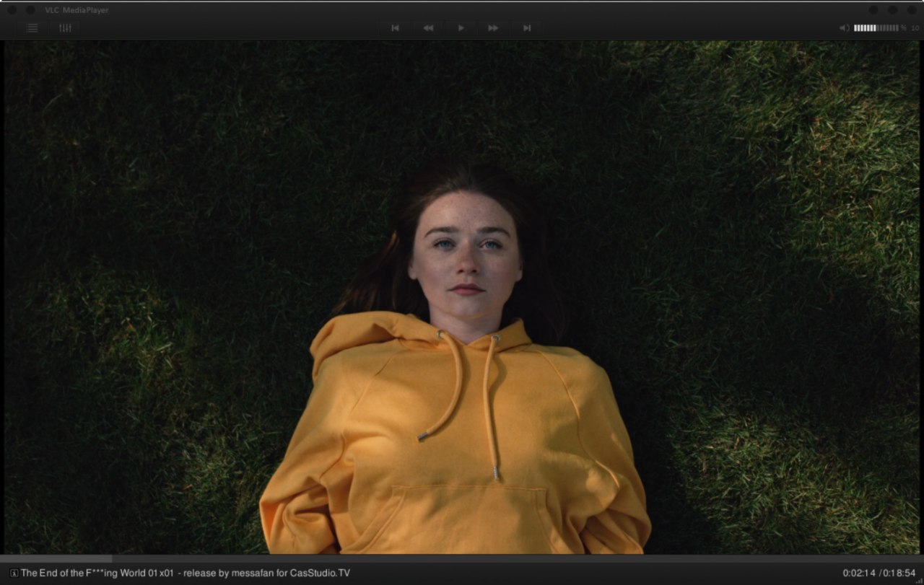Image resolution: width=924 pixels, height=585 pixels.
Task: Skip to next track
Action: pos(526,28)
